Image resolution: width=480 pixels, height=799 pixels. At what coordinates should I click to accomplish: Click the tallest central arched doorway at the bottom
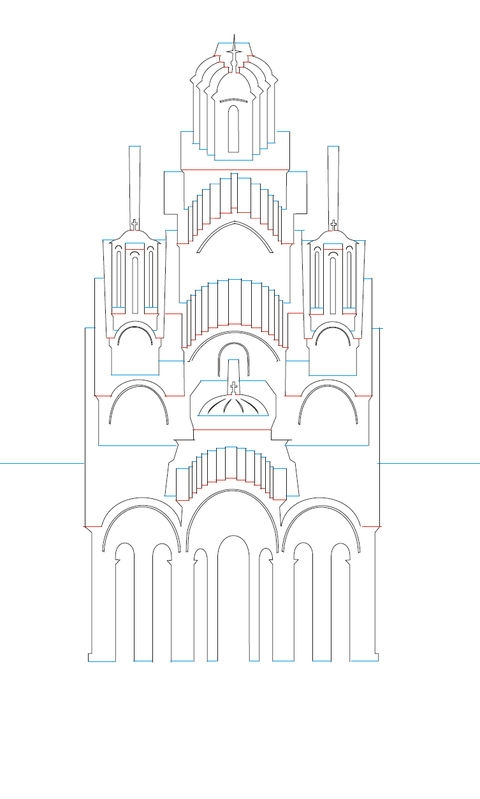tap(233, 598)
